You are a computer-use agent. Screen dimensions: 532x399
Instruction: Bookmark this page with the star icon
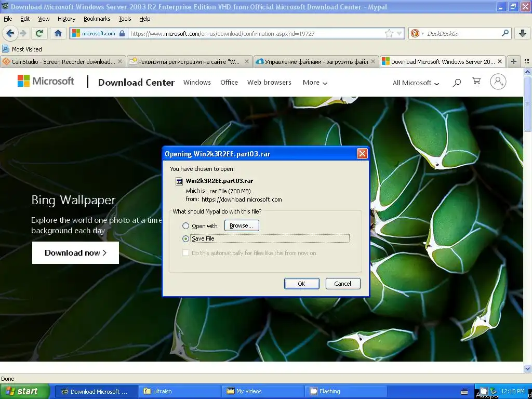(x=389, y=33)
